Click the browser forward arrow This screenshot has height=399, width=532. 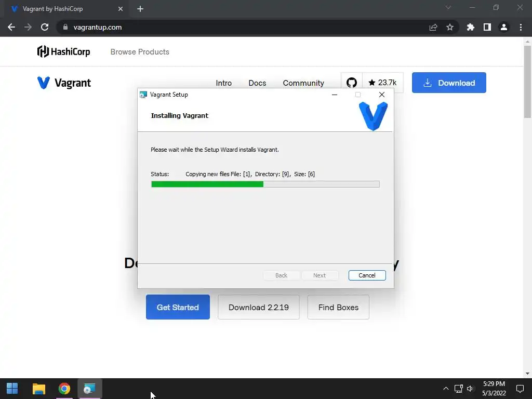(x=28, y=27)
